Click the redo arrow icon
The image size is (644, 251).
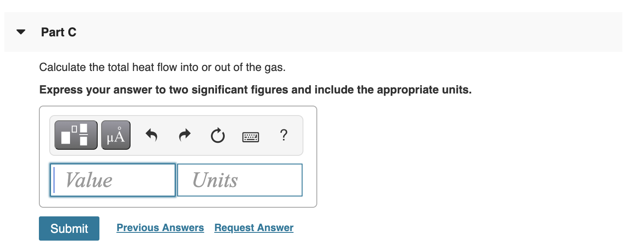pyautogui.click(x=184, y=135)
